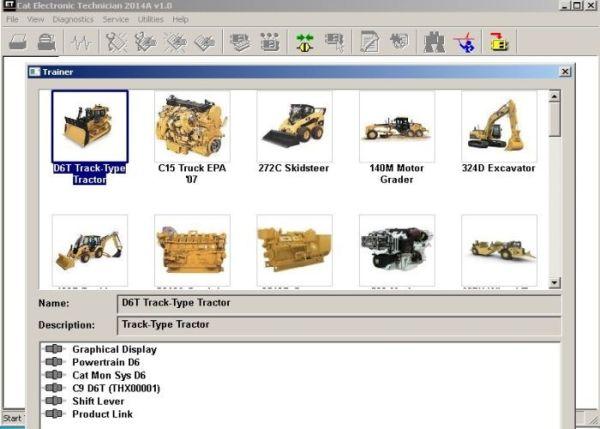Image resolution: width=600 pixels, height=429 pixels.
Task: Click the thumbnail list scrollbar thumb
Action: (x=554, y=119)
